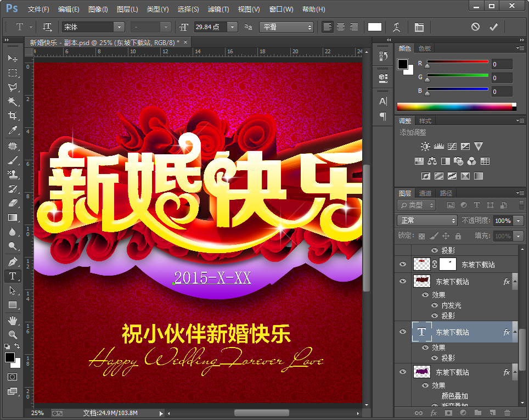
Task: Hide the layer with mask thumbnail
Action: 403,264
